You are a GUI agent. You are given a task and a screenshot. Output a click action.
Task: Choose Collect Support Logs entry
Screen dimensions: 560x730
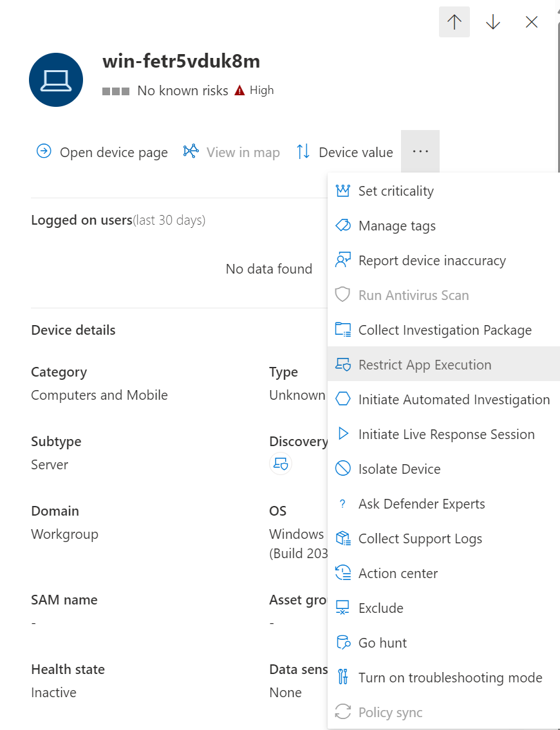tap(420, 539)
